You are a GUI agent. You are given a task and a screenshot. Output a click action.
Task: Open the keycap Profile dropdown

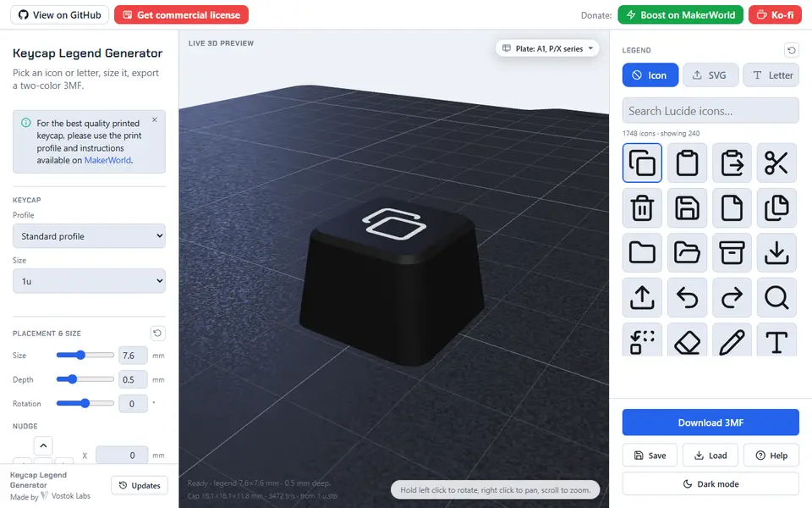89,236
